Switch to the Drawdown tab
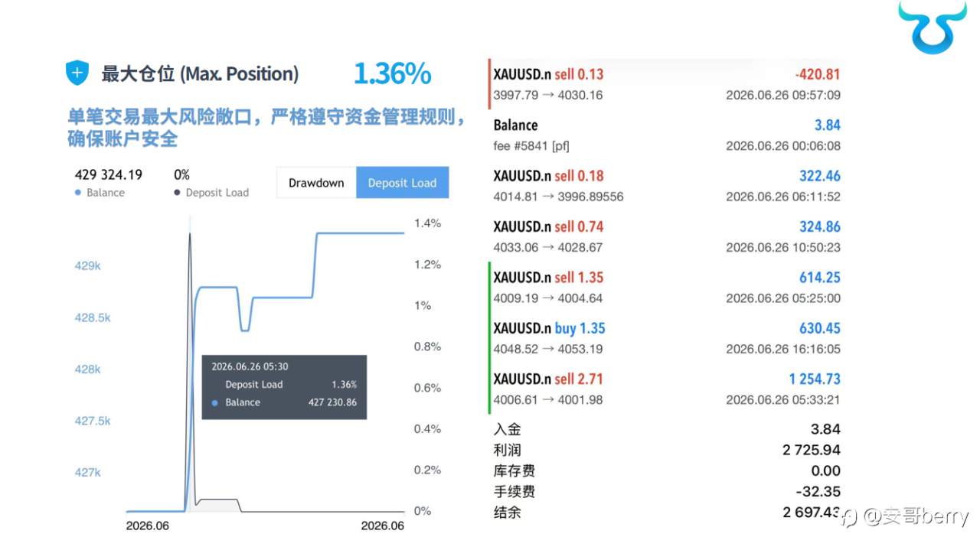This screenshot has width=980, height=550. click(x=316, y=183)
